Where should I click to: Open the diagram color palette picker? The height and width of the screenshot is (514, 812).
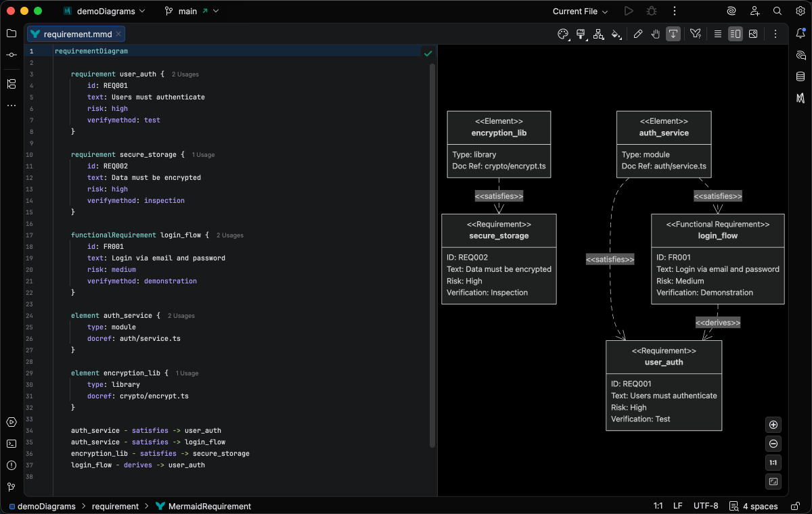563,34
